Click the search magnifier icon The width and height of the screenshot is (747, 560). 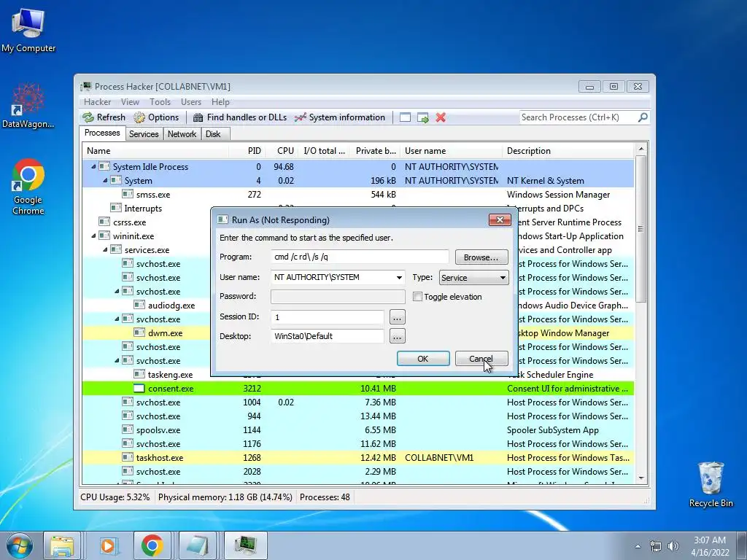[x=643, y=117]
